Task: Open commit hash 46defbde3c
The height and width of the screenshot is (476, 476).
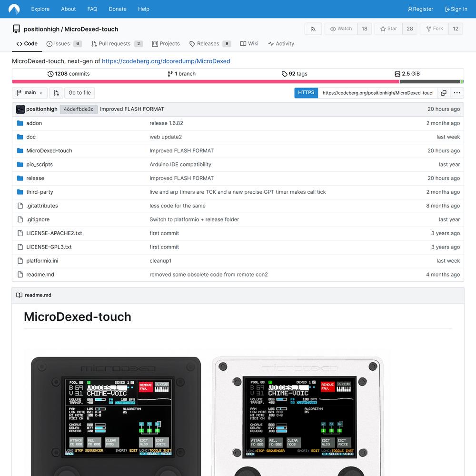Action: click(79, 109)
